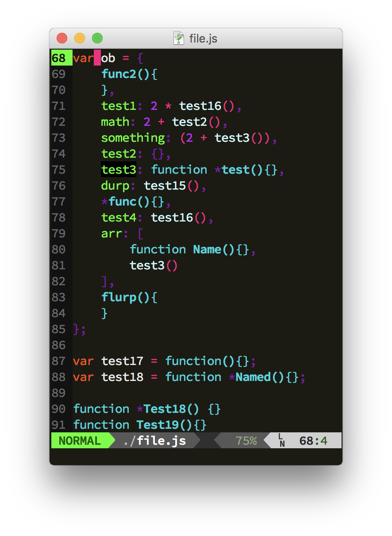
Task: Click closing '};' on line 85
Action: [x=80, y=329]
